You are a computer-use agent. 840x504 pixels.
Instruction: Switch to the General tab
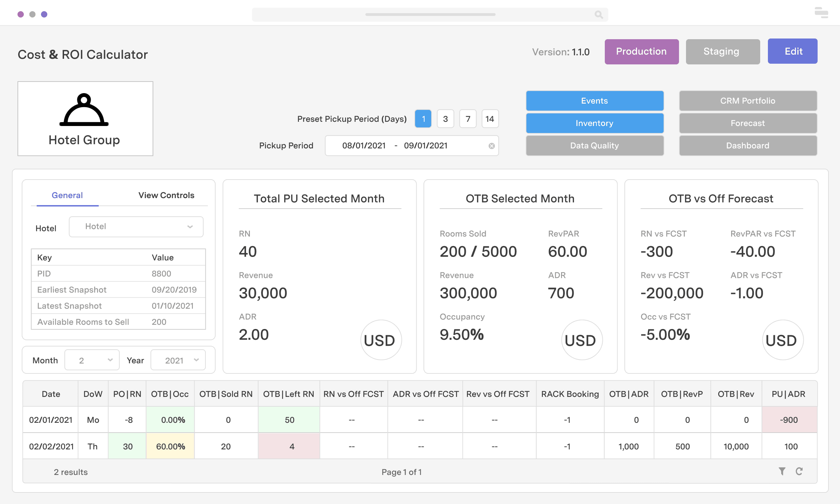[67, 195]
